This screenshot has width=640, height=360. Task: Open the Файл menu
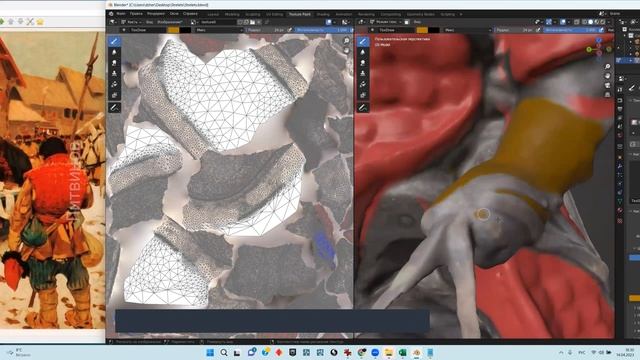click(x=121, y=13)
